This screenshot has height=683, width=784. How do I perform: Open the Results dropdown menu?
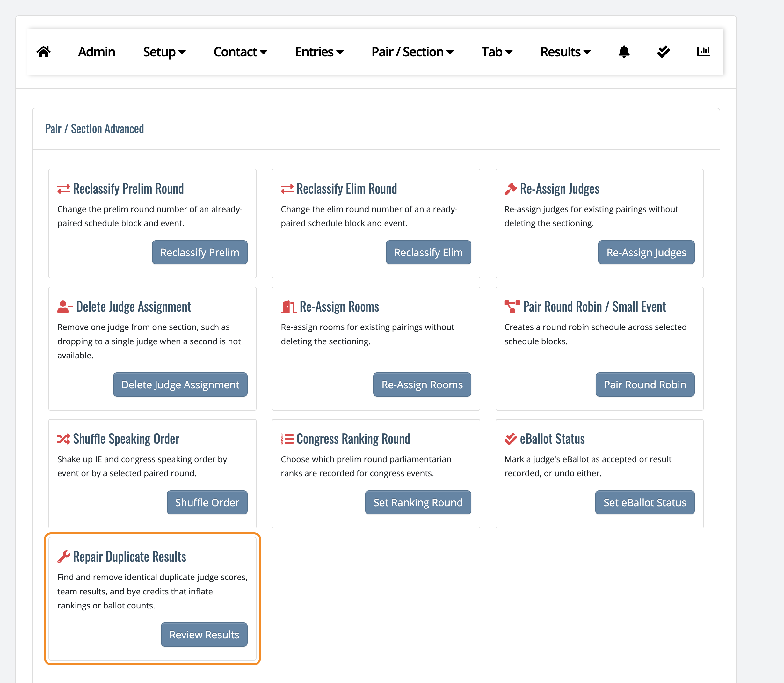click(565, 52)
